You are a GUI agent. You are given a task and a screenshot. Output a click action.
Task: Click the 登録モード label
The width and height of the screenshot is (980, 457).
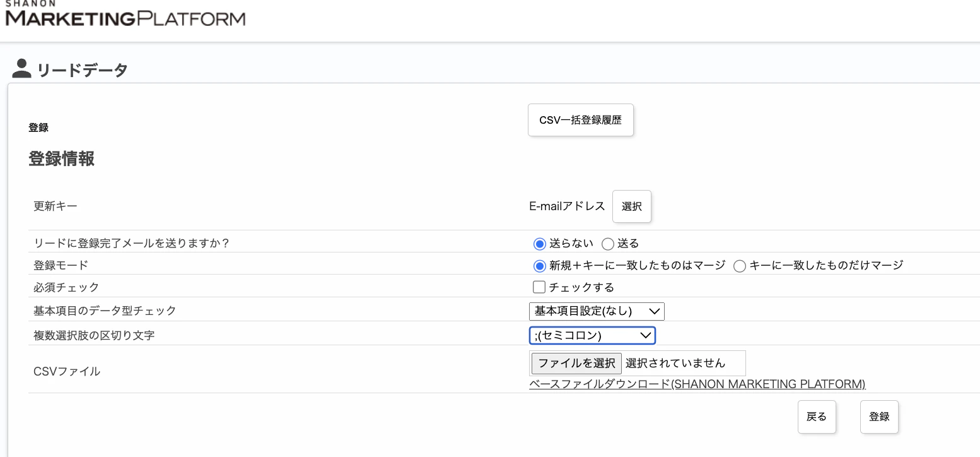click(x=61, y=265)
